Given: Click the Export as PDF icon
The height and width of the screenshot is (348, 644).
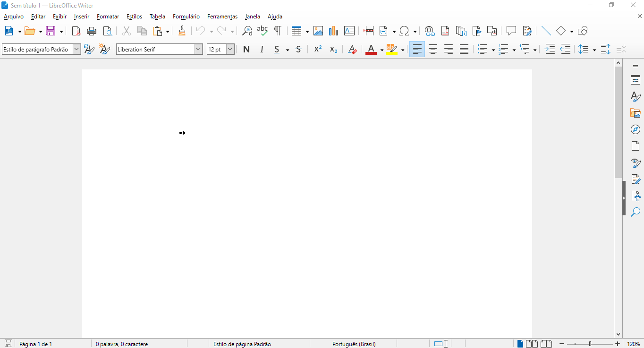Looking at the screenshot, I should pos(76,31).
